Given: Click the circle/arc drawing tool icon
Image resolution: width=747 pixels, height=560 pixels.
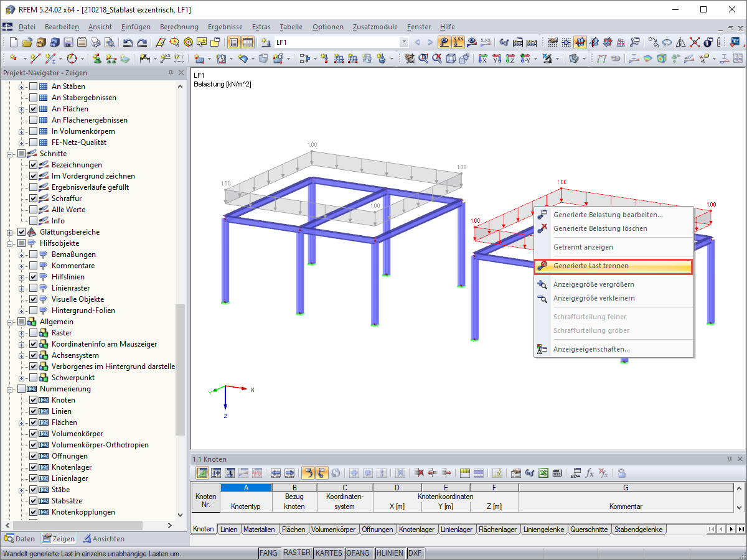Looking at the screenshot, I should pyautogui.click(x=72, y=58).
